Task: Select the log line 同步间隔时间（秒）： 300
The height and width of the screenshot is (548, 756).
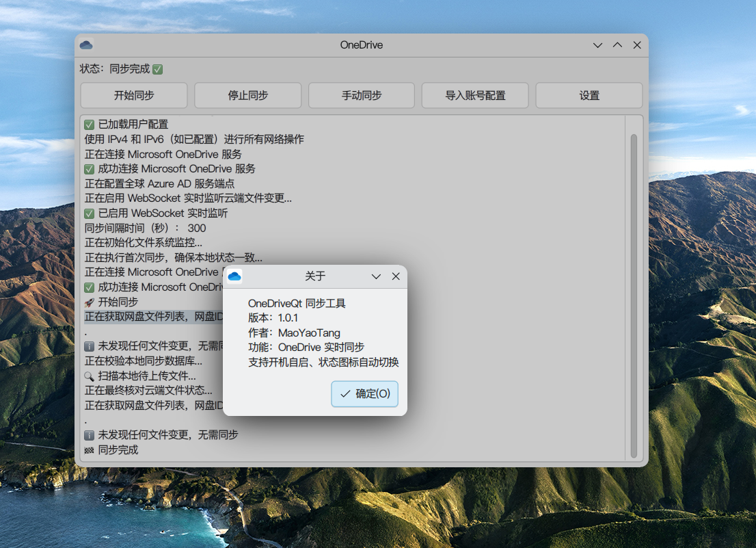Action: click(x=145, y=229)
